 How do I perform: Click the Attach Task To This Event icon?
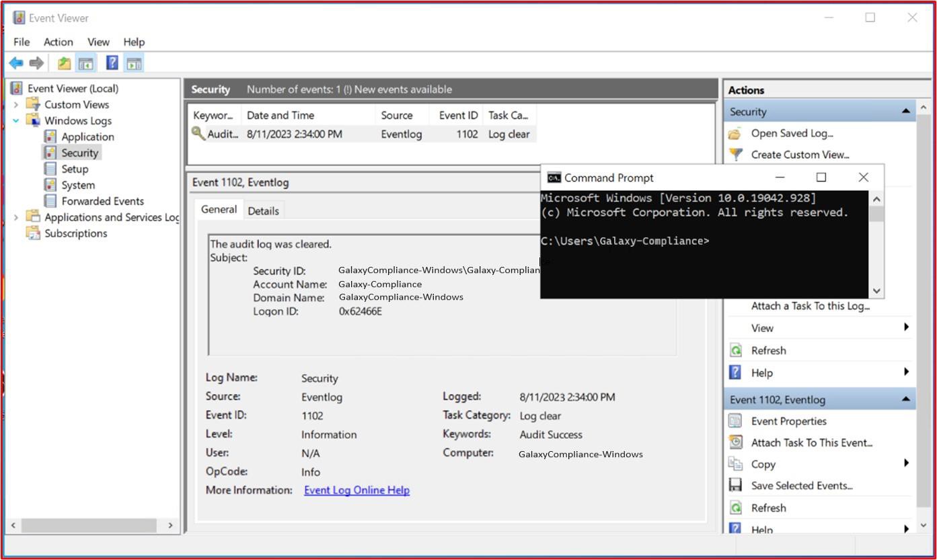pos(735,442)
